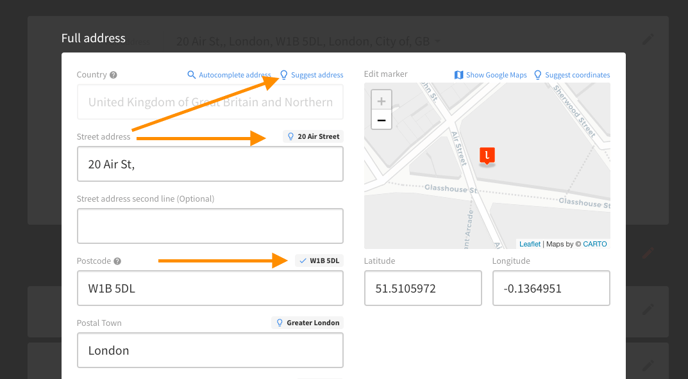Select the red location marker on map
Viewport: 688px width, 379px height.
pyautogui.click(x=487, y=156)
